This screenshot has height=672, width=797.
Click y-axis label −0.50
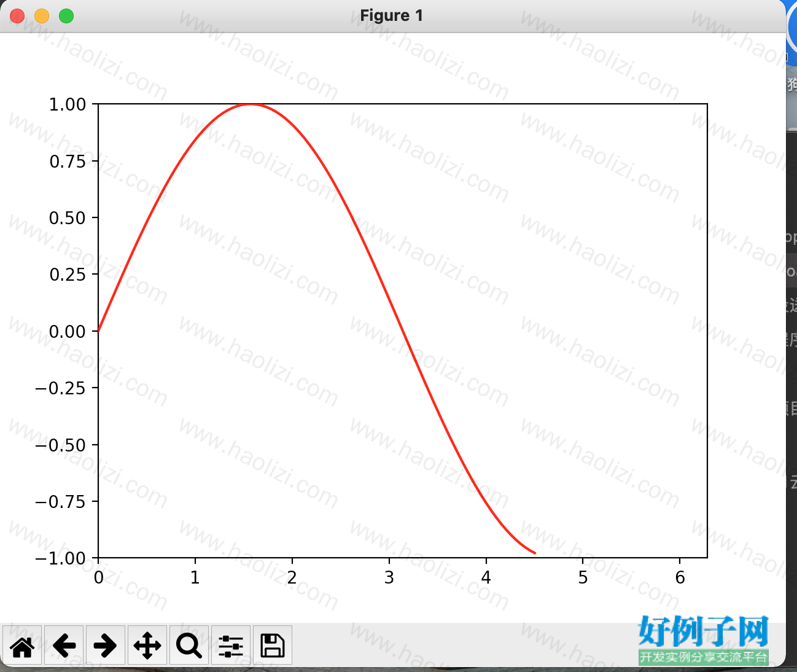61,445
